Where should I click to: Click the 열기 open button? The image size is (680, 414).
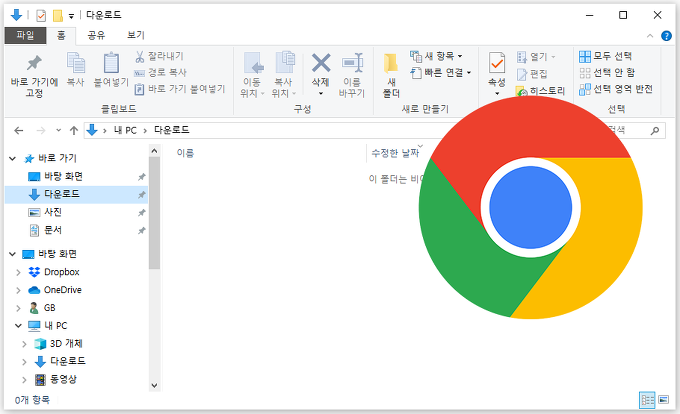tap(536, 56)
